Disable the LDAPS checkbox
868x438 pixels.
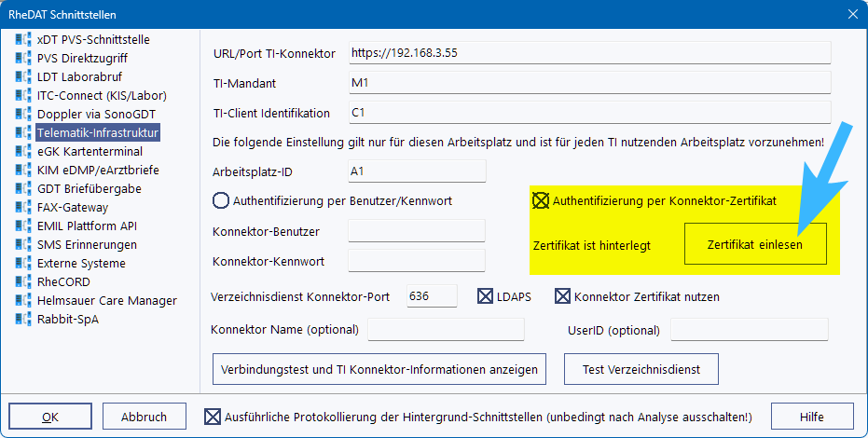(486, 296)
